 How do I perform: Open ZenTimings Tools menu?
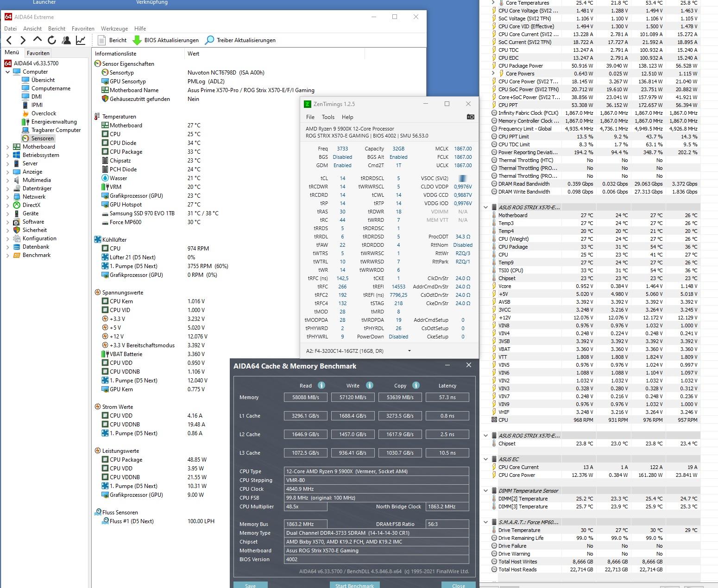328,117
